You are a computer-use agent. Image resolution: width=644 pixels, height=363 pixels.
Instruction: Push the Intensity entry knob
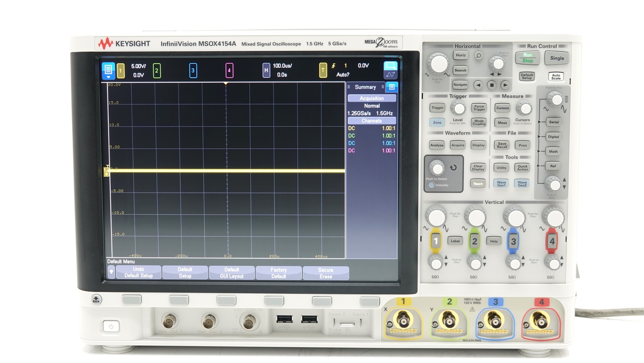pos(437,168)
